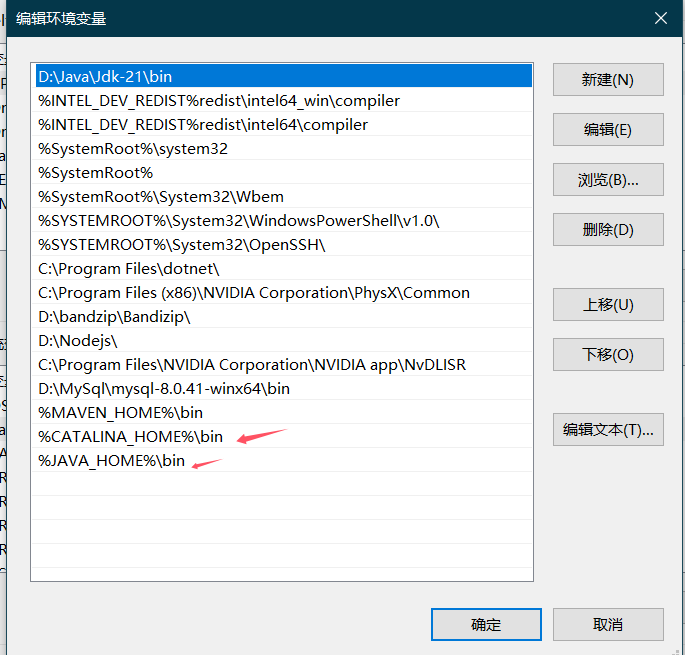Delete entry using the 删除(D) button
The height and width of the screenshot is (655, 685).
[x=608, y=230]
